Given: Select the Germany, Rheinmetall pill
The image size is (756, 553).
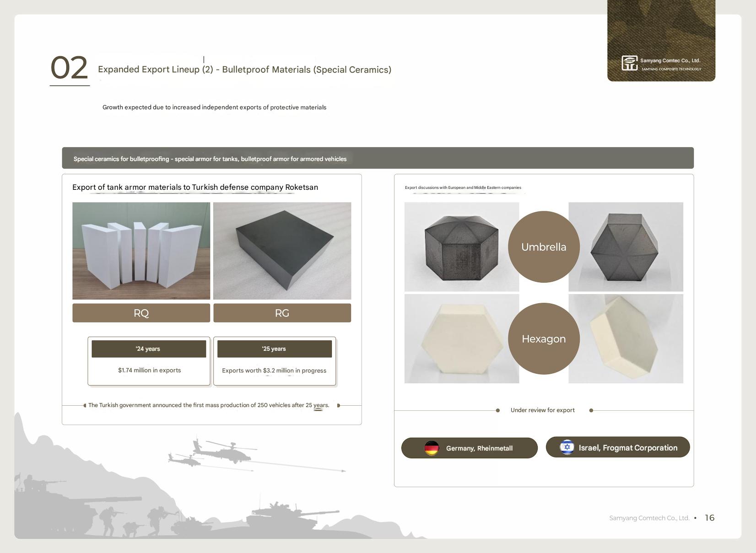Looking at the screenshot, I should point(470,448).
